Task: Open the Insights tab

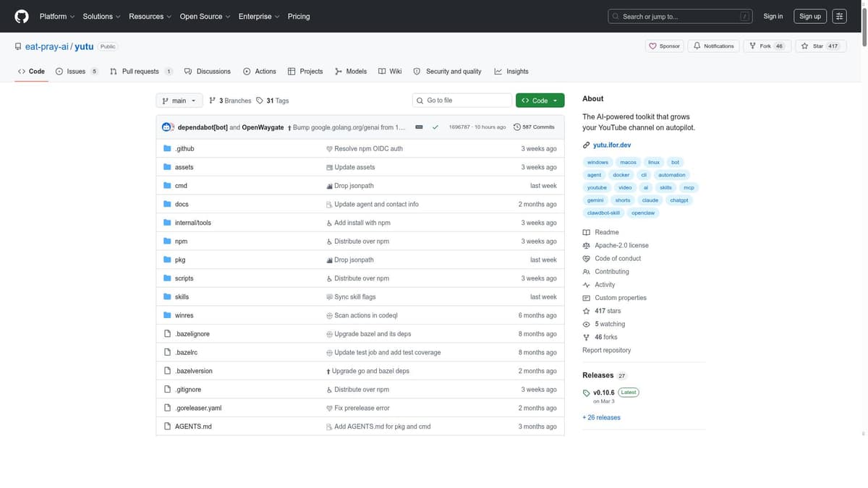Action: [511, 72]
